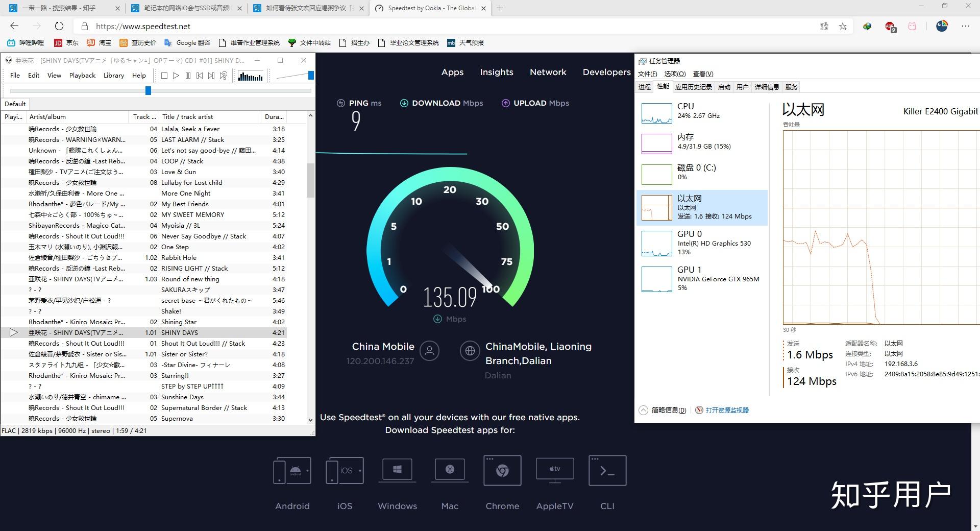Open the 淘宝 bookmark
The height and width of the screenshot is (531, 980).
pyautogui.click(x=99, y=43)
